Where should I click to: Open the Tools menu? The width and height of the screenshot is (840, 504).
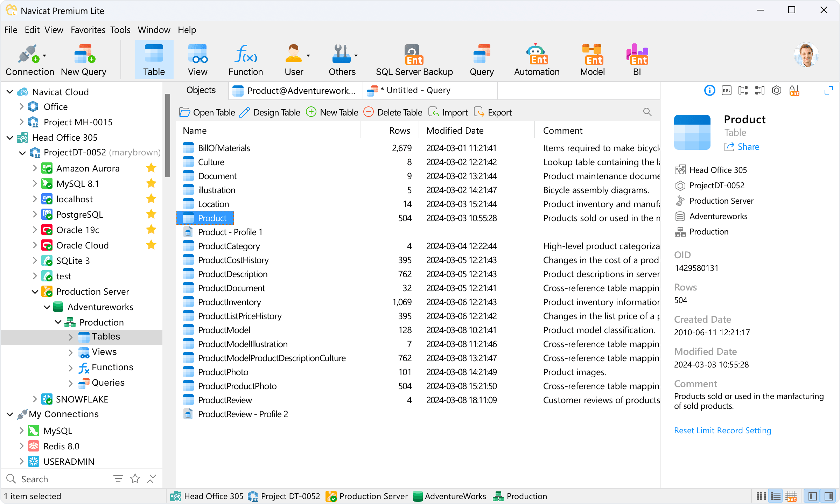tap(120, 30)
